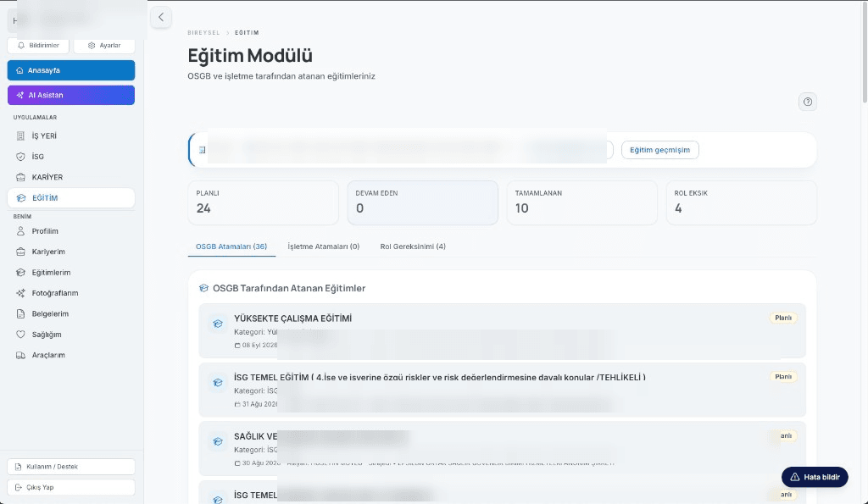868x504 pixels.
Task: Click the Anasayfa home icon
Action: (x=20, y=70)
